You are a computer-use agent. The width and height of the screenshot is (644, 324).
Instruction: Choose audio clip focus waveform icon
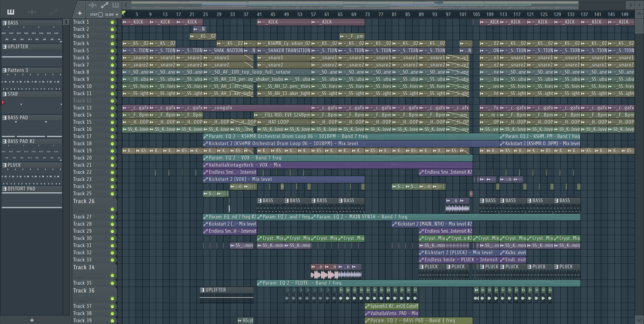click(92, 5)
